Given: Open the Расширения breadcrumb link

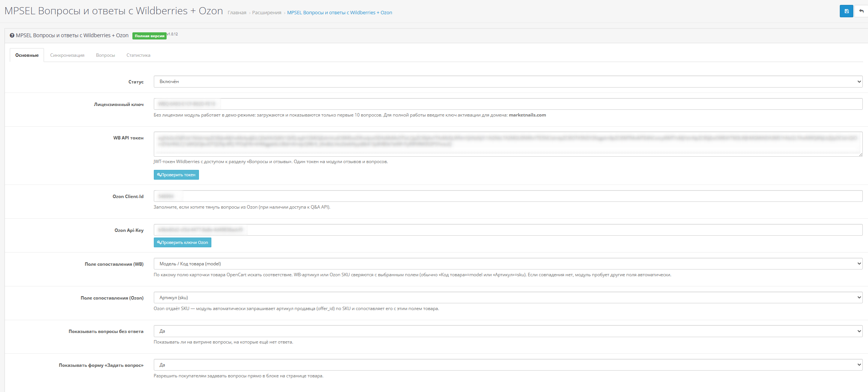Looking at the screenshot, I should pos(267,13).
